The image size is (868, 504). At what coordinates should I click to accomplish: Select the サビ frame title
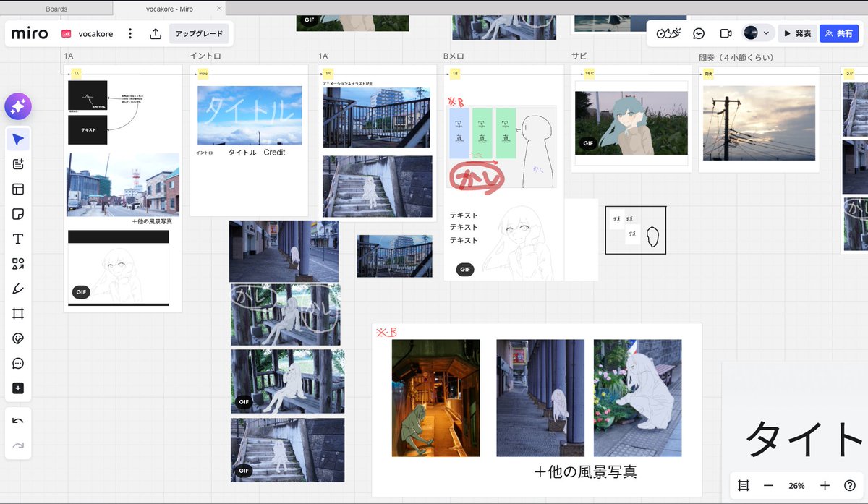tap(579, 56)
